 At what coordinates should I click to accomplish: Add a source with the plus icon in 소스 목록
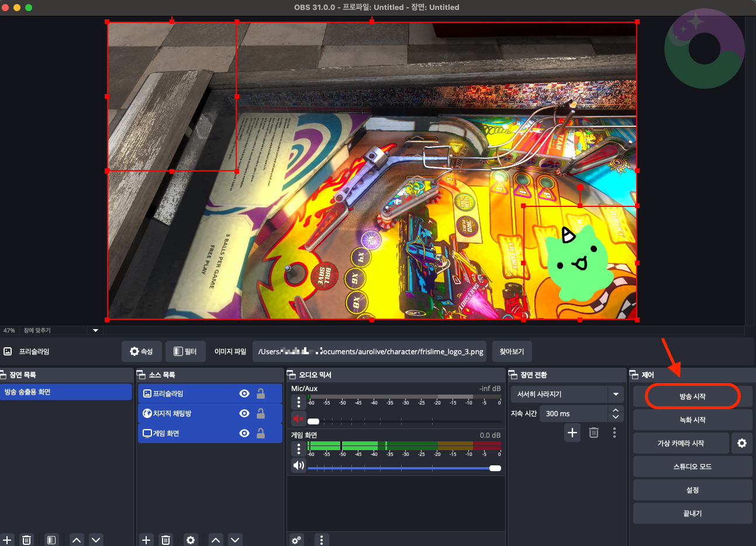coord(146,540)
